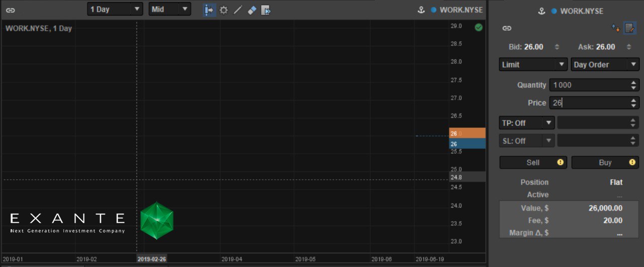644x267 pixels.
Task: Click the Flat position value
Action: pos(616,182)
